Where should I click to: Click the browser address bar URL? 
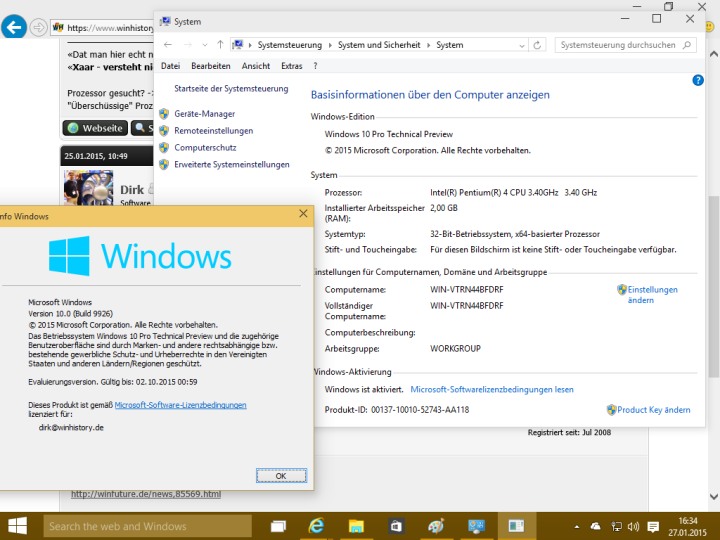coord(110,28)
